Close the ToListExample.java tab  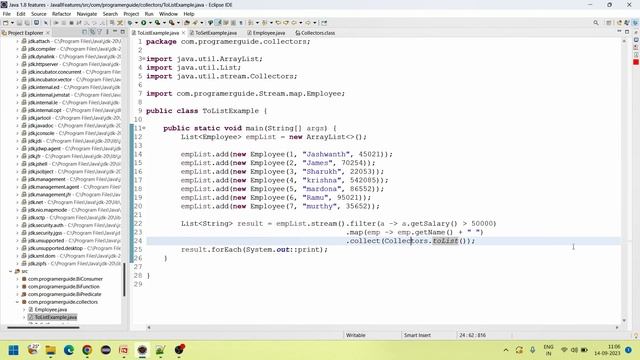pos(183,33)
